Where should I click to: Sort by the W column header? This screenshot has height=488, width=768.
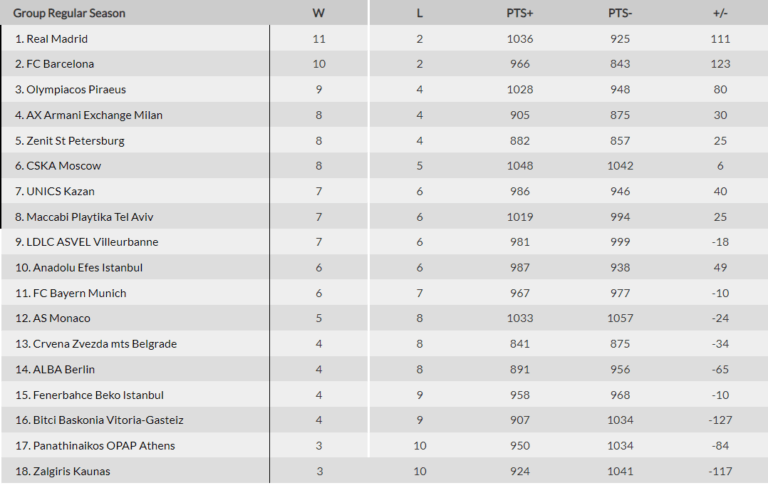pos(319,13)
